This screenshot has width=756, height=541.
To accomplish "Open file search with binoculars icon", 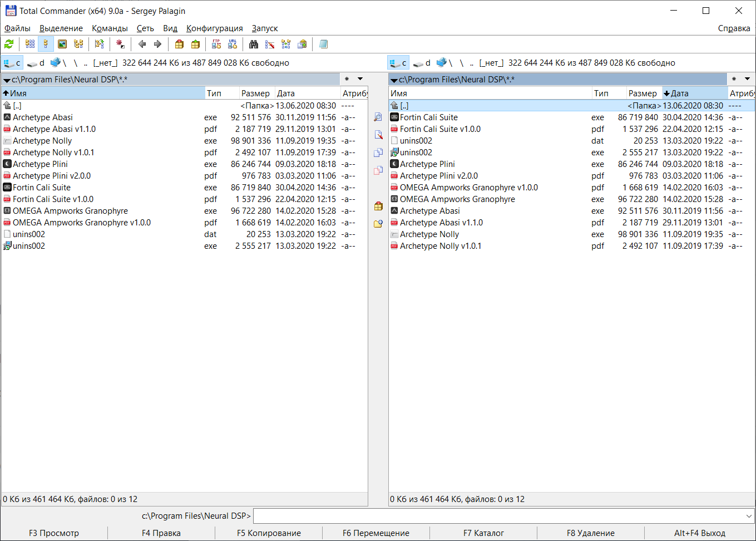I will 254,44.
